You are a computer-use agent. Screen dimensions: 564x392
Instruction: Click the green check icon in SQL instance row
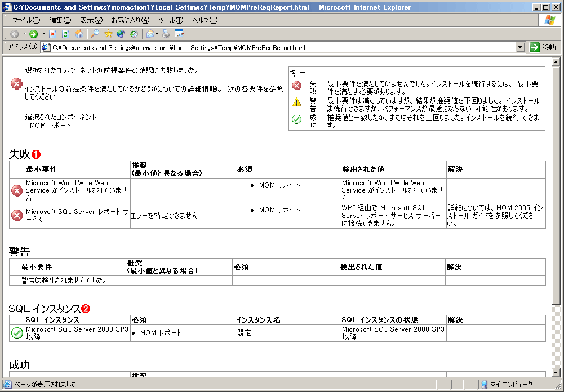pos(17,333)
